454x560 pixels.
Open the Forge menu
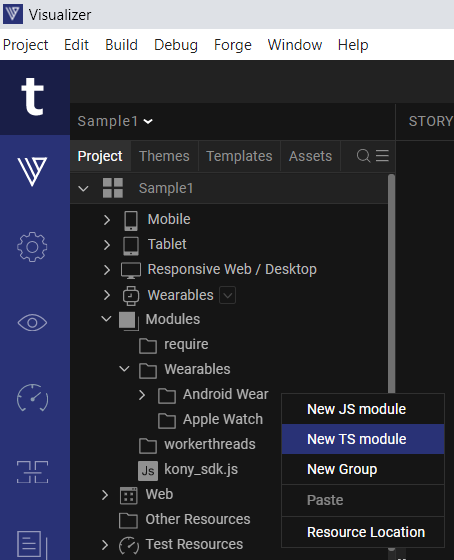click(233, 45)
